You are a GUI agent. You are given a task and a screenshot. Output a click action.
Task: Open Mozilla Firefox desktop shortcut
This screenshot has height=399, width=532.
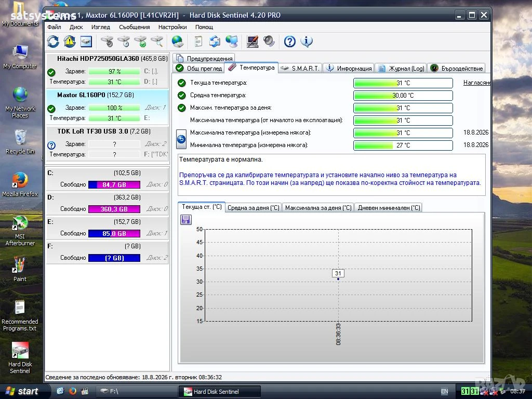coord(20,184)
